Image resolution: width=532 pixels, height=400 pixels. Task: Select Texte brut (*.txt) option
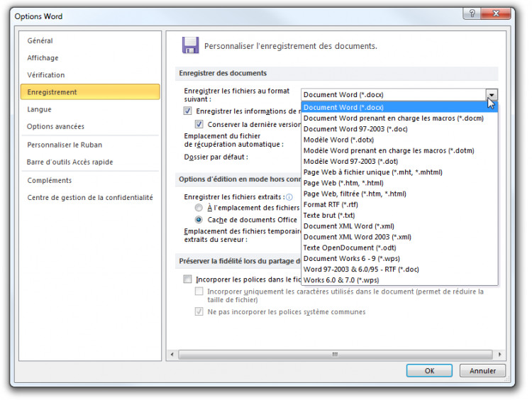pyautogui.click(x=399, y=216)
